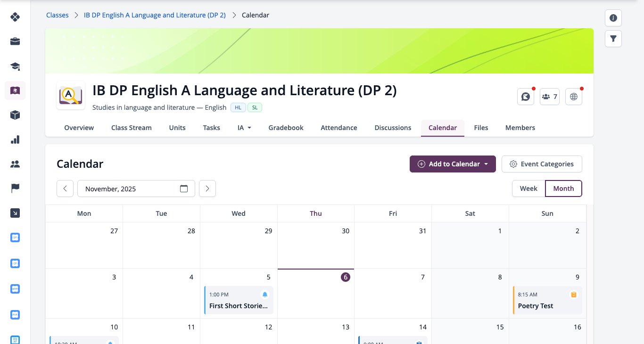The width and height of the screenshot is (644, 344).
Task: Open the bar chart sidebar icon
Action: pos(15,139)
